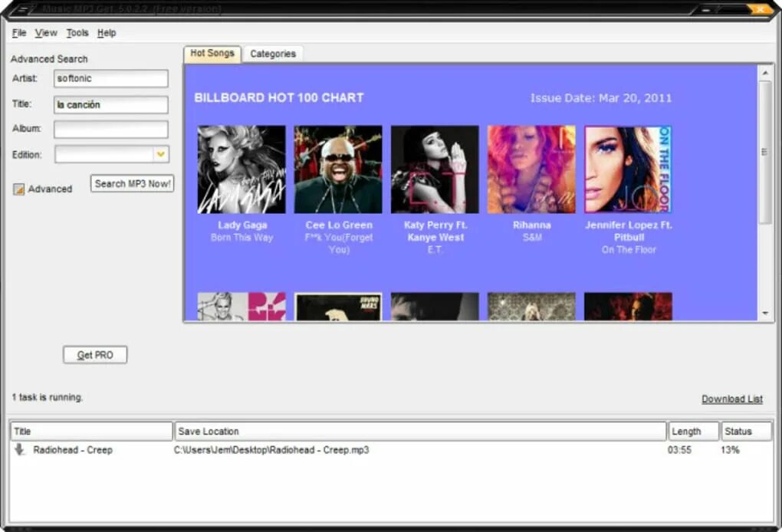Image resolution: width=782 pixels, height=532 pixels.
Task: Click the Save Location column header
Action: click(x=420, y=432)
